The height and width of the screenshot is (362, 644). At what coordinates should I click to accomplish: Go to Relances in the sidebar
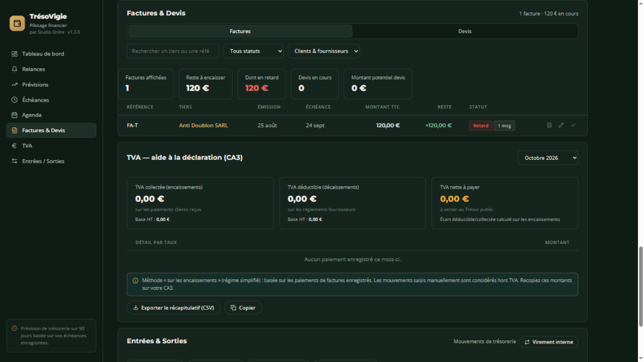pos(51,69)
